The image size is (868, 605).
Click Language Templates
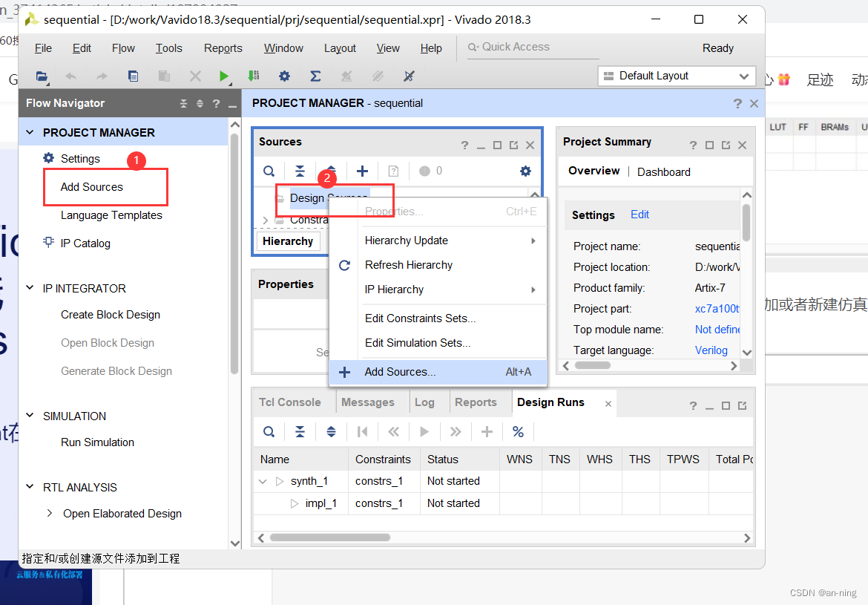click(x=111, y=215)
